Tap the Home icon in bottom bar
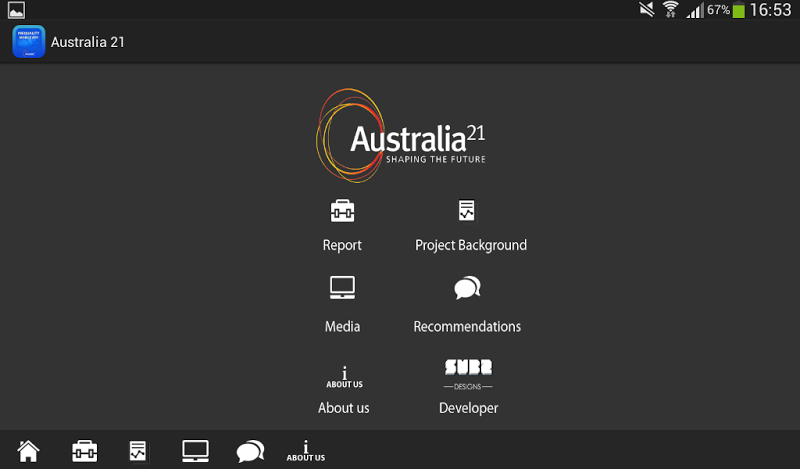 coord(28,451)
